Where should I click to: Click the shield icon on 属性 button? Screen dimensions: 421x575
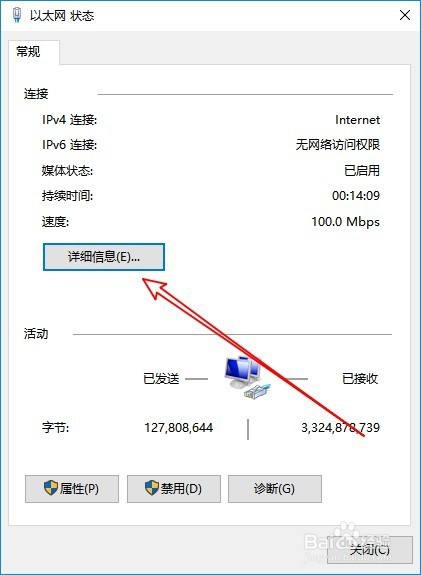[51, 488]
